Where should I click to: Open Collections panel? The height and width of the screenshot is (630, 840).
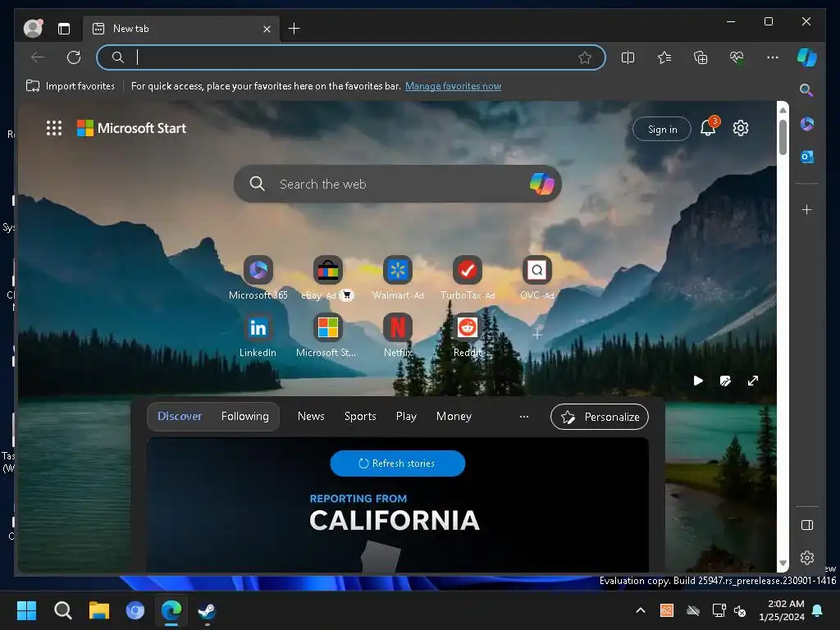coord(701,57)
